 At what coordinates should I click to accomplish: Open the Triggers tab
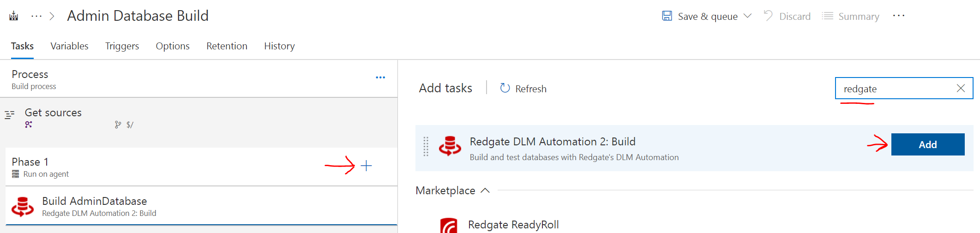click(x=122, y=46)
